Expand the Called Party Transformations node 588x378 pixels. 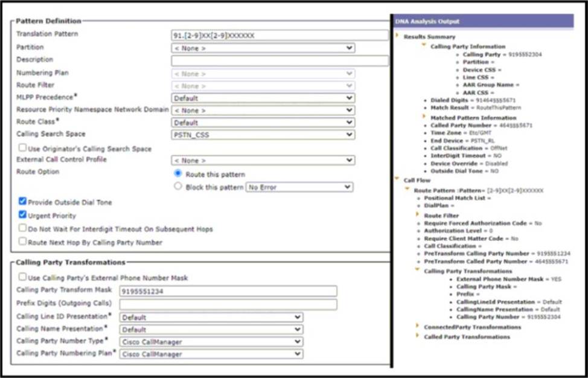[417, 336]
